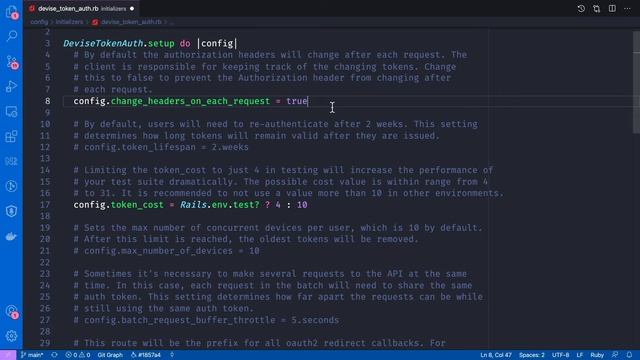Viewport: 640px width, 360px height.
Task: Click |config| block parameter on line 3
Action: point(217,43)
